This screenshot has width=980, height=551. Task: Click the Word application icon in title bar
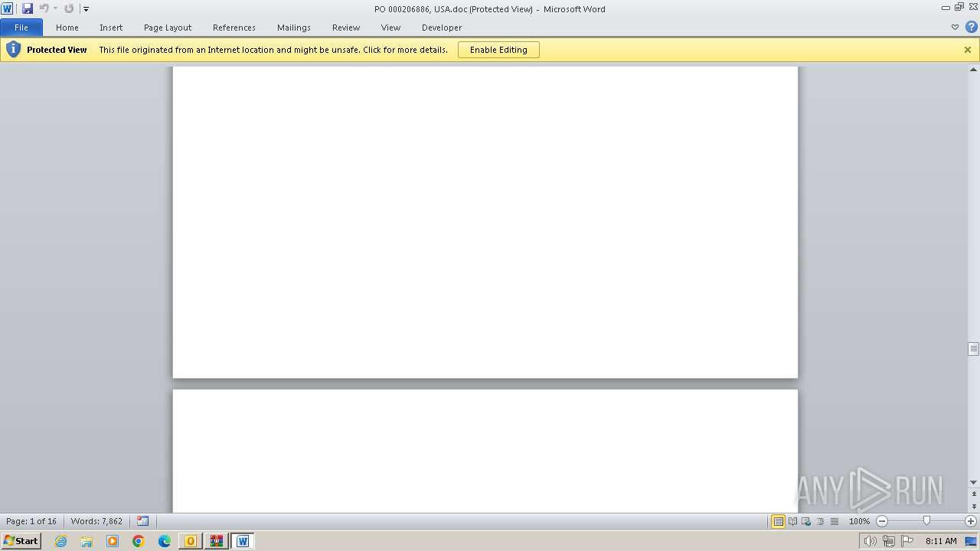tap(7, 8)
